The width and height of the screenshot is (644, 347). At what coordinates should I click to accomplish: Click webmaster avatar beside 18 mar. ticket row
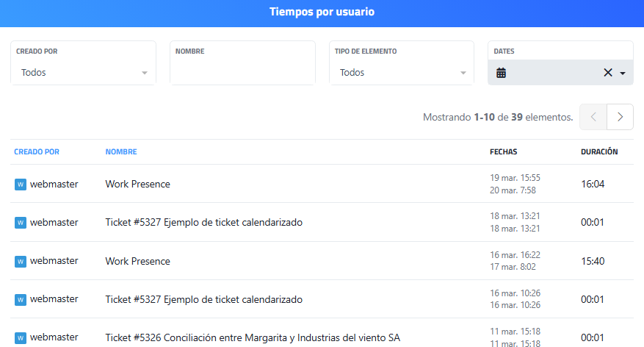[21, 222]
